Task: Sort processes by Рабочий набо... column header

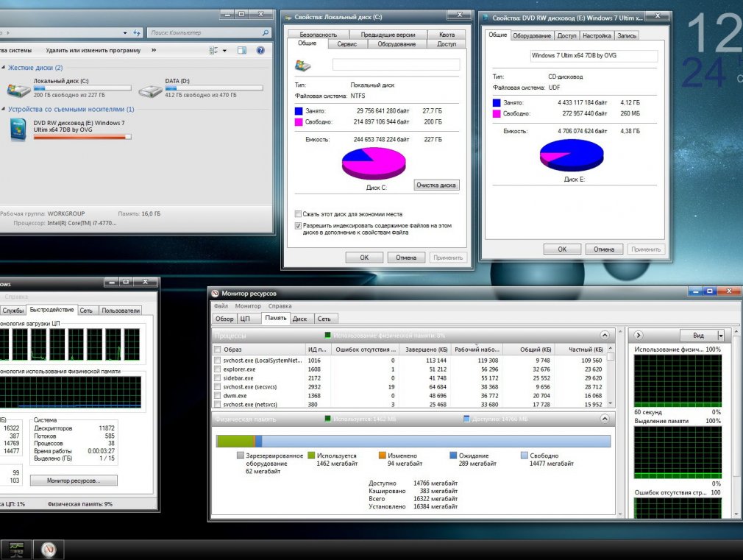Action: [476, 350]
